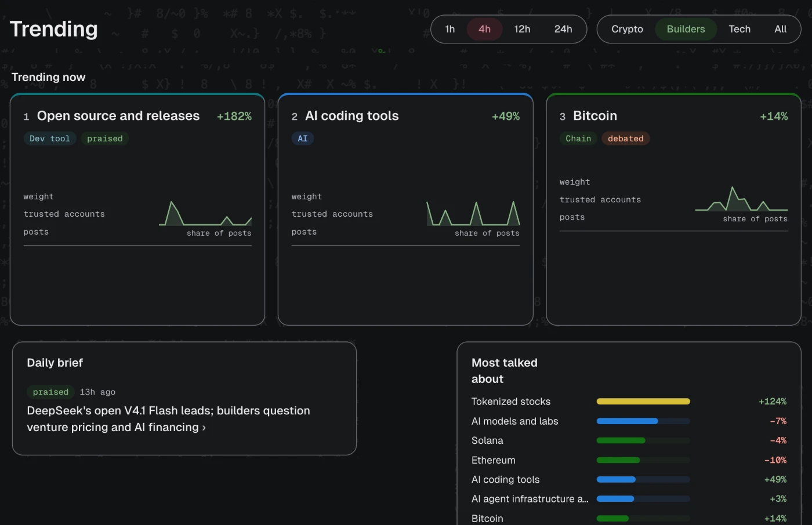This screenshot has height=525, width=812.
Task: Click the debated tag on Bitcoin card
Action: [x=626, y=138]
